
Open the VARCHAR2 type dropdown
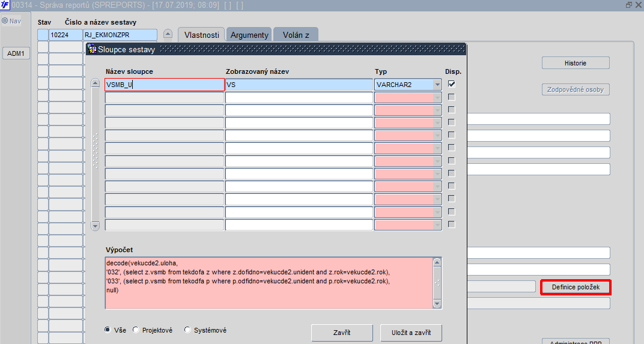[x=437, y=85]
